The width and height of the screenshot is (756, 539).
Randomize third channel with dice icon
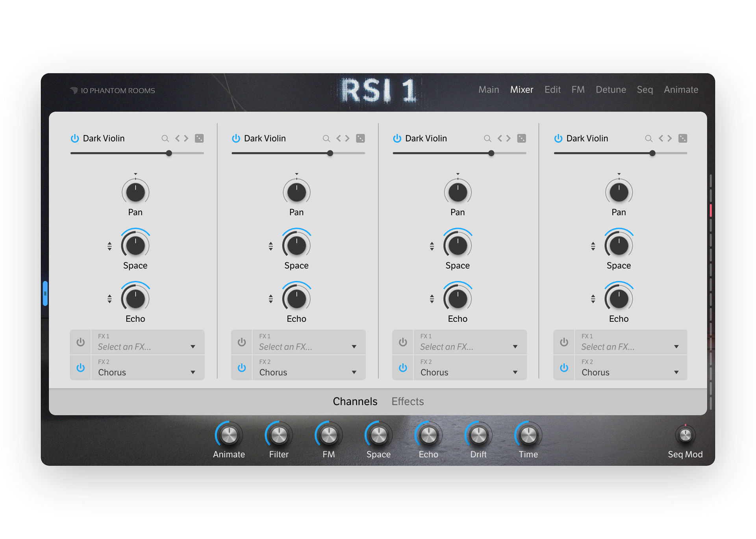pos(522,138)
